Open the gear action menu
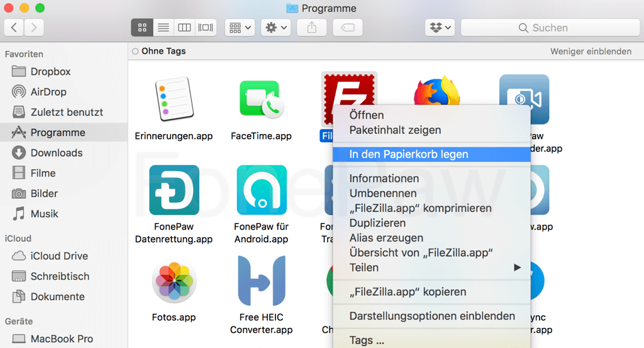Image resolution: width=644 pixels, height=348 pixels. coord(276,28)
